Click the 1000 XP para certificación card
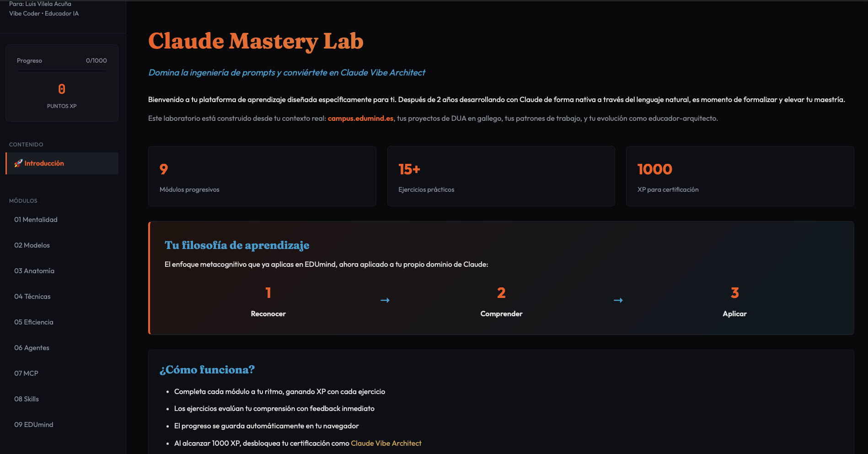Screen dimensions: 868x454 coord(739,176)
